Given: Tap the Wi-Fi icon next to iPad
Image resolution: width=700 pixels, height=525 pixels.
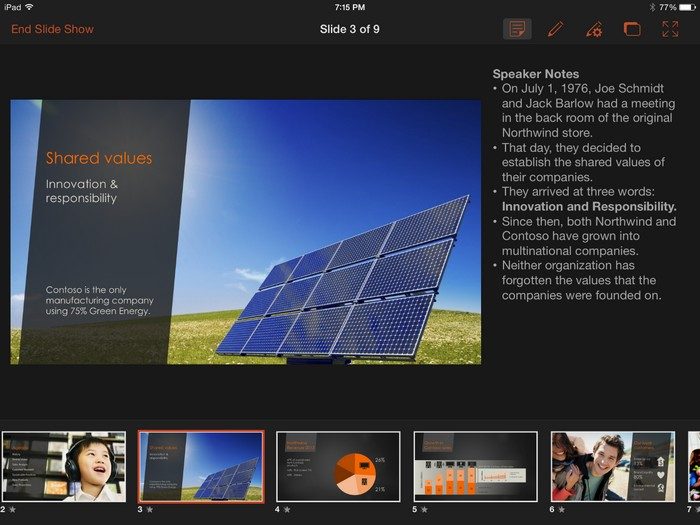Looking at the screenshot, I should 29,7.
